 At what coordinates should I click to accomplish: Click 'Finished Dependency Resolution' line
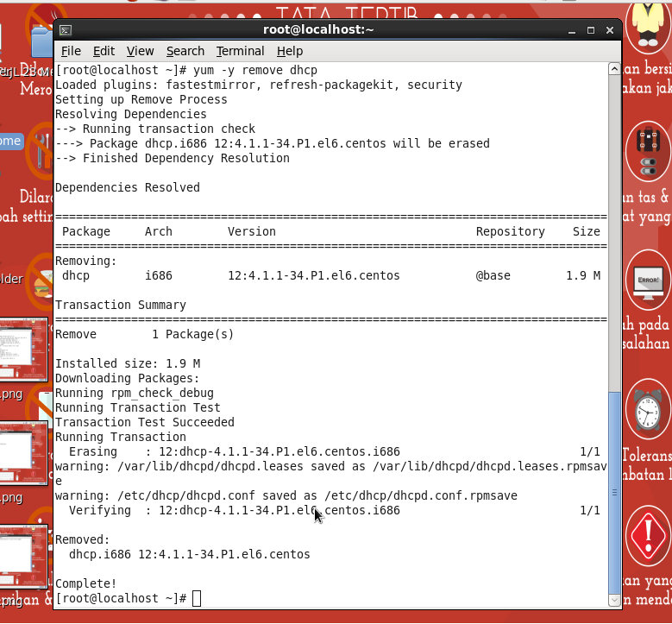click(173, 158)
